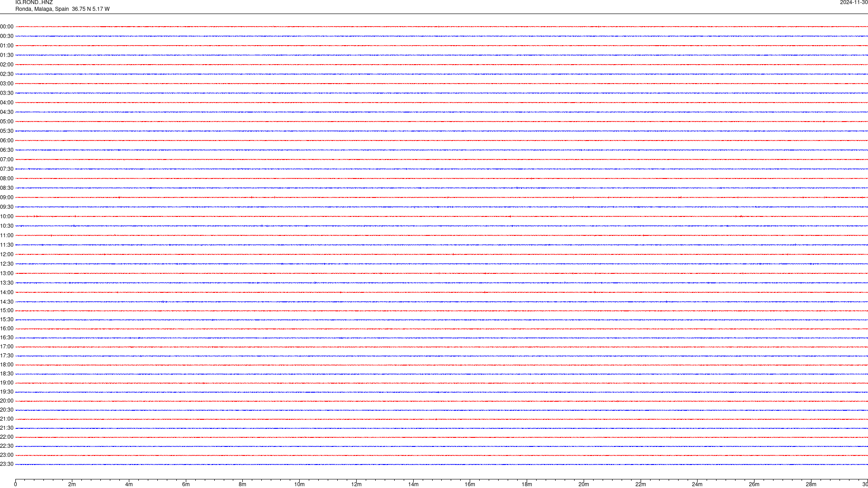The image size is (868, 488).
Task: Select the 23:00 time row label
Action: pyautogui.click(x=7, y=455)
